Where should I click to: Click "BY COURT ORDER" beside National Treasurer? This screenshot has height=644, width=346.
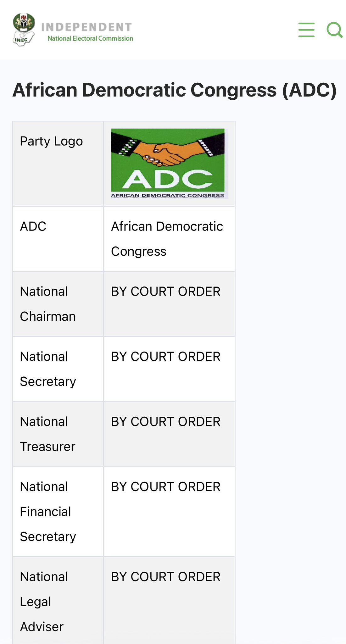(x=166, y=422)
